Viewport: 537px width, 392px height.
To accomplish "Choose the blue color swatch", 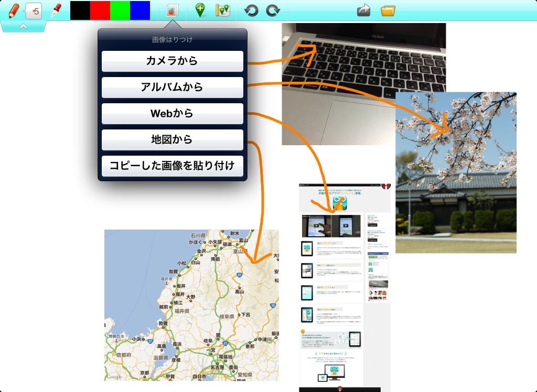I will point(140,10).
